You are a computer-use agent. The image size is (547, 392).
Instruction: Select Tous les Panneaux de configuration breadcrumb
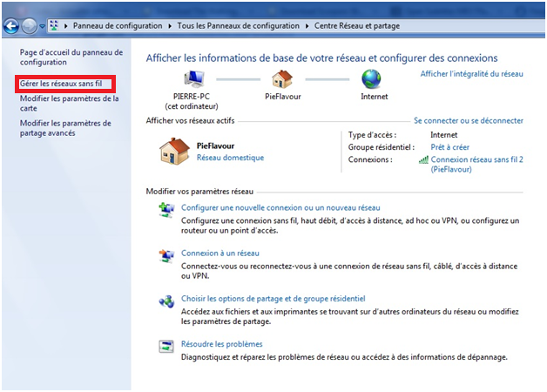pyautogui.click(x=239, y=26)
